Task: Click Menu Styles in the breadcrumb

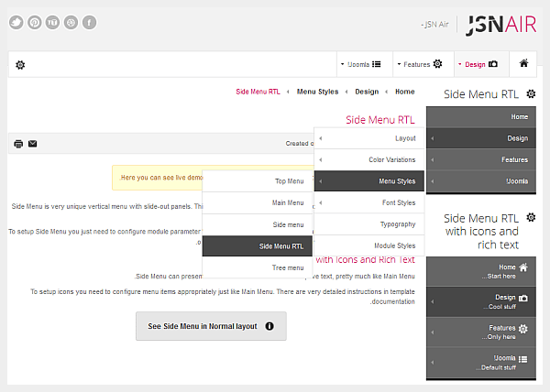Action: point(317,92)
